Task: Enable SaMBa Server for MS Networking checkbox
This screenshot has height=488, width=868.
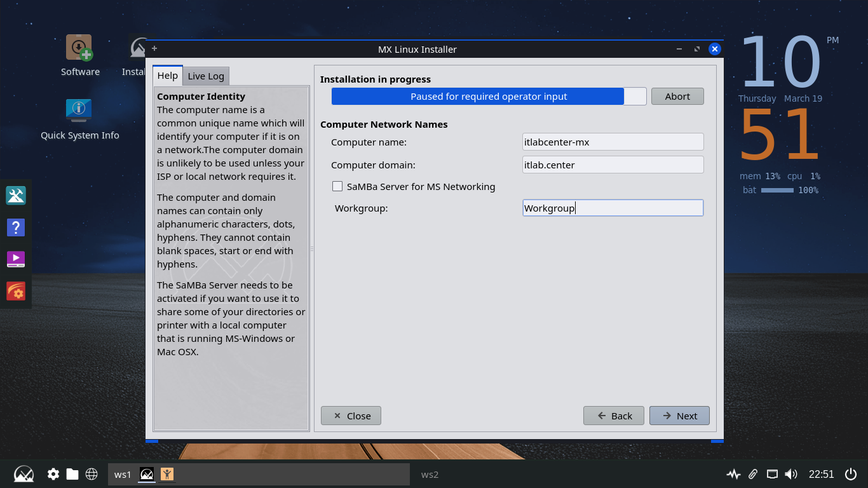Action: 337,187
